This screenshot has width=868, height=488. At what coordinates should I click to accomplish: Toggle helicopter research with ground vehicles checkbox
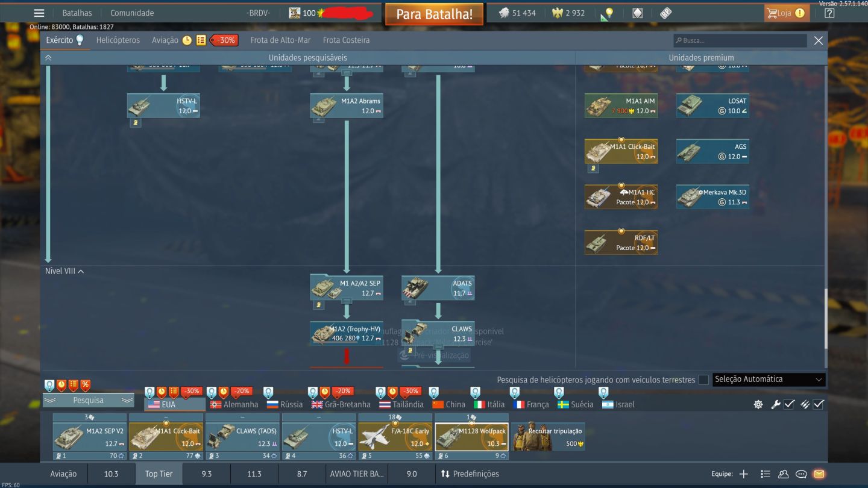coord(703,380)
